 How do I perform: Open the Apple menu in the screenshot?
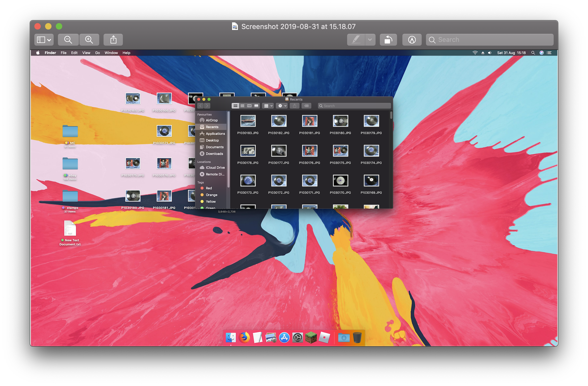pyautogui.click(x=38, y=53)
